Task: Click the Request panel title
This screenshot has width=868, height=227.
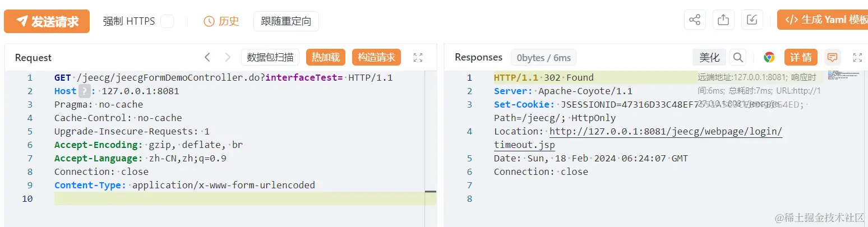Action: (33, 58)
